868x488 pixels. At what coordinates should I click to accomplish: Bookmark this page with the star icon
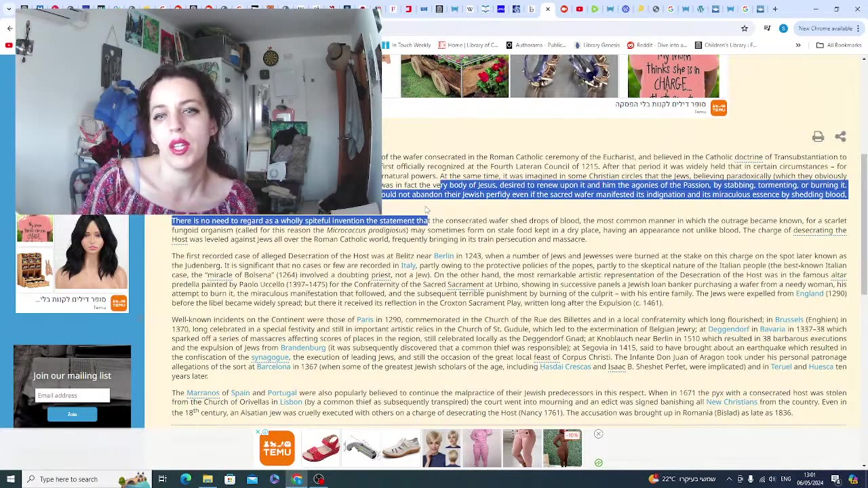point(745,28)
